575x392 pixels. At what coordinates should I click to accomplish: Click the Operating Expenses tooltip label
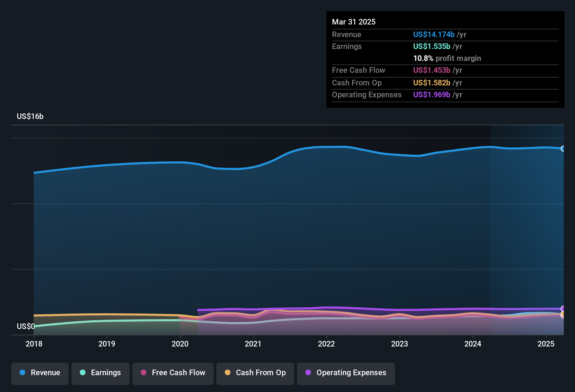click(367, 94)
